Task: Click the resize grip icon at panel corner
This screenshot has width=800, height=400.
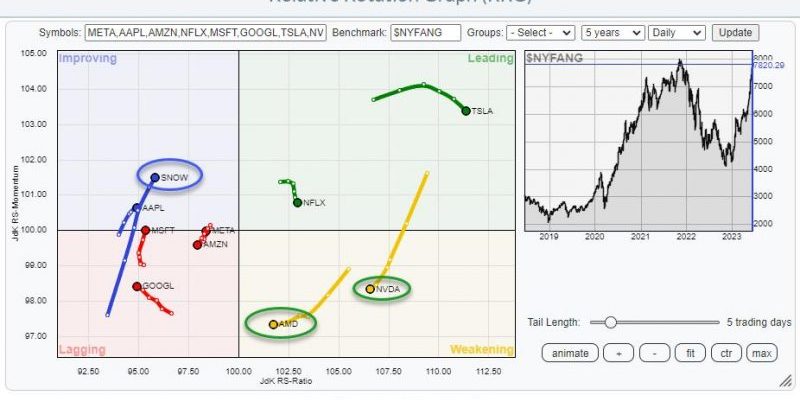Action: [784, 381]
